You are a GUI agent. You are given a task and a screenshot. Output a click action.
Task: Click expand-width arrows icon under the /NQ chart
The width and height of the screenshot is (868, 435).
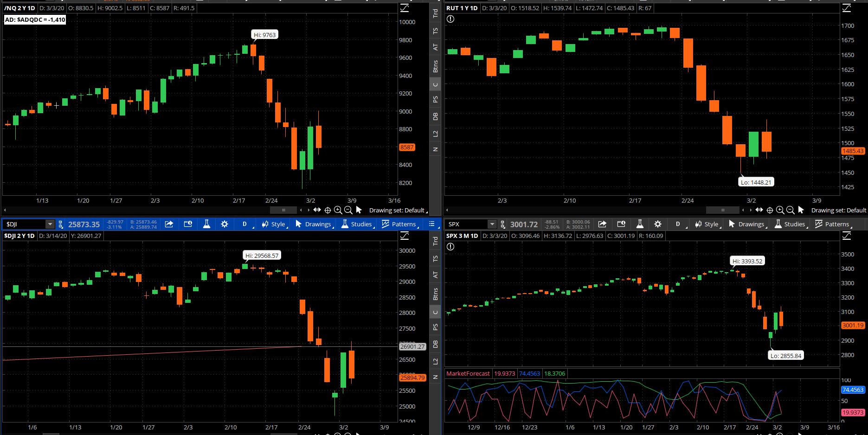pyautogui.click(x=317, y=210)
